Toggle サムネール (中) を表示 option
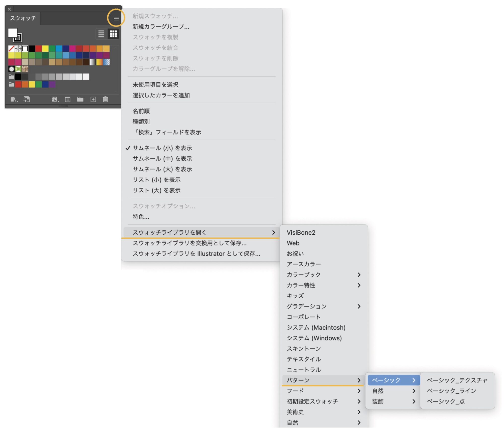Image resolution: width=504 pixels, height=428 pixels. [x=163, y=158]
